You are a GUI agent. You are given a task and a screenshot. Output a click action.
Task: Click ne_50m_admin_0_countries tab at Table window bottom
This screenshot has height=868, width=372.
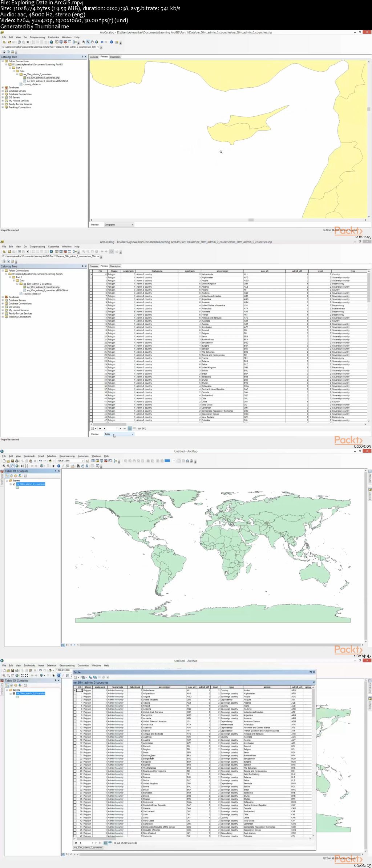(x=88, y=847)
